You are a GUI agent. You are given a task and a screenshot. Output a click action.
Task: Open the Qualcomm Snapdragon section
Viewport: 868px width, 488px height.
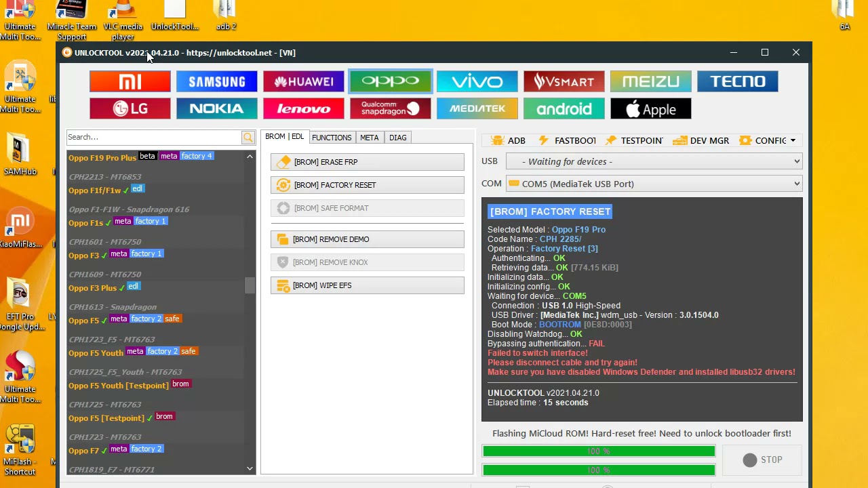[x=391, y=108]
